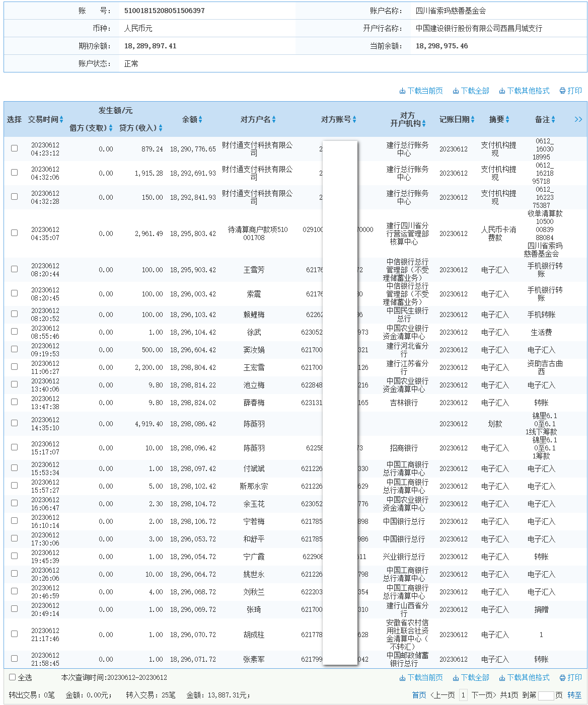The image size is (588, 705).
Task: Click remark 捐赠 in 张琦 row
Action: click(x=541, y=609)
